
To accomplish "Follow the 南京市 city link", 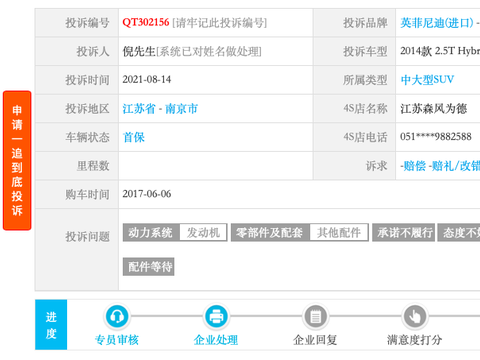I will 181,109.
